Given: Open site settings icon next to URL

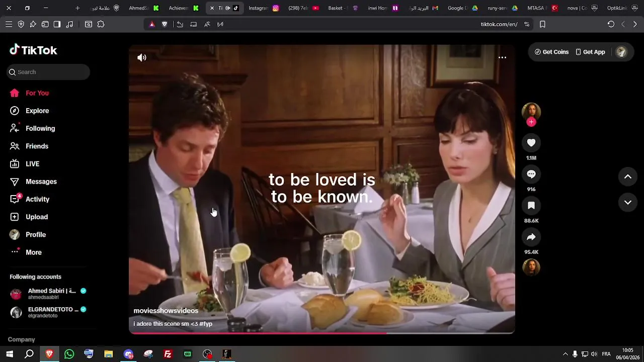Looking at the screenshot, I should click(527, 24).
